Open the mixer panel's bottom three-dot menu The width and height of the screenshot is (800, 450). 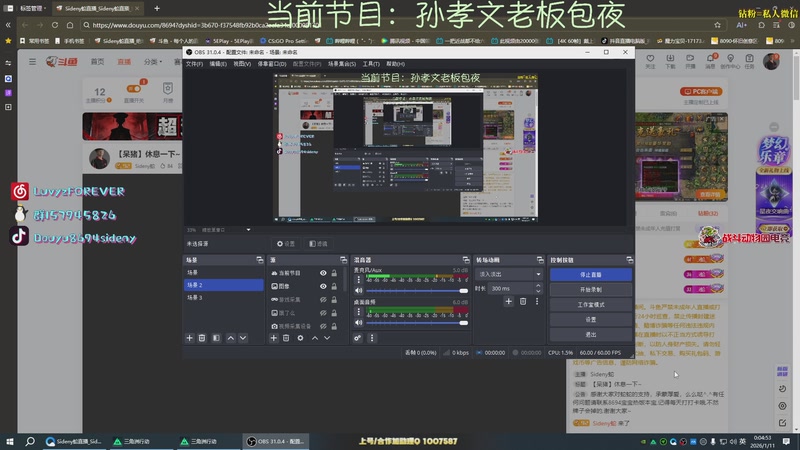(x=372, y=338)
